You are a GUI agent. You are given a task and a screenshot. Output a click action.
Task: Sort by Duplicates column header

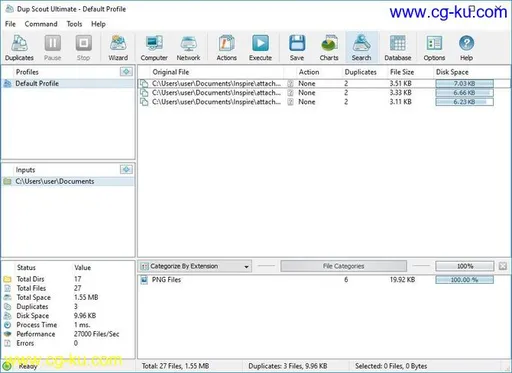[x=361, y=72]
